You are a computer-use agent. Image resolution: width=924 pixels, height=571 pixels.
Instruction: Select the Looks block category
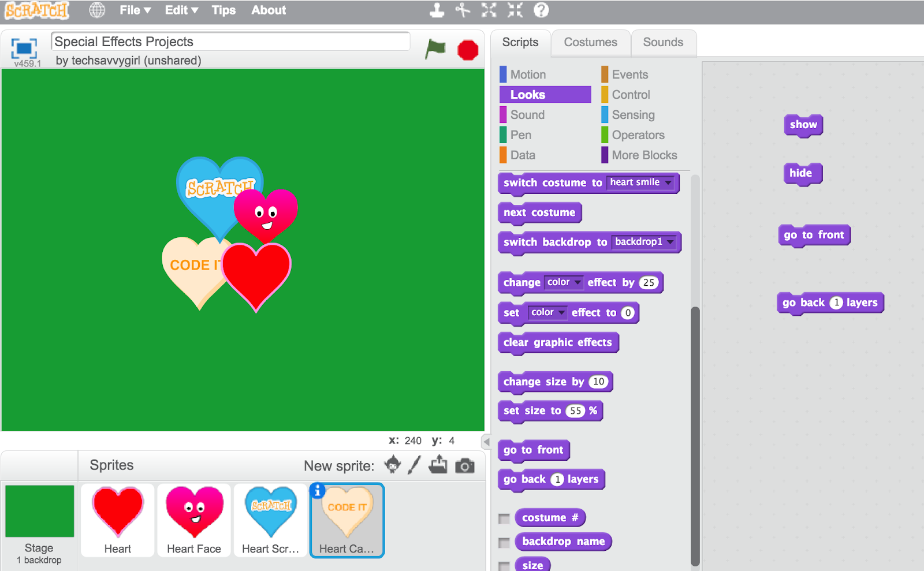point(545,95)
